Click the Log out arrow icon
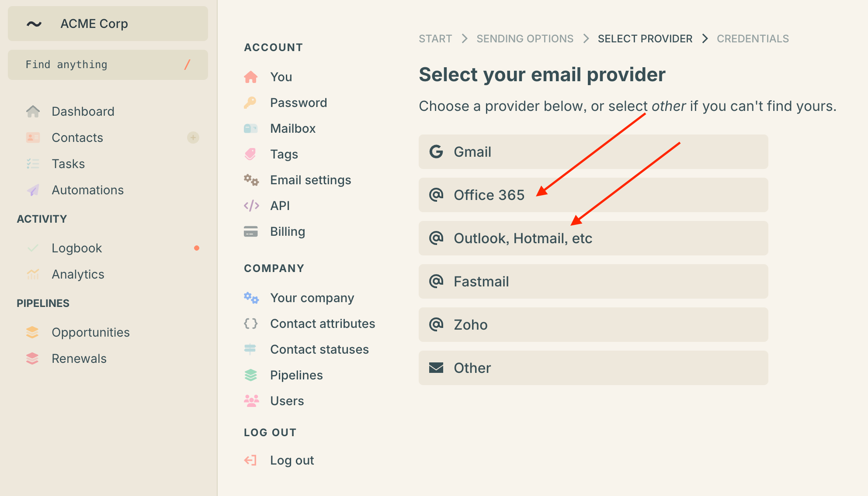 tap(250, 460)
